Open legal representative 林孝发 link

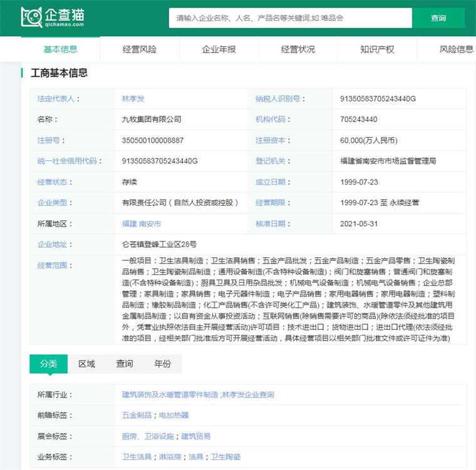click(x=133, y=99)
